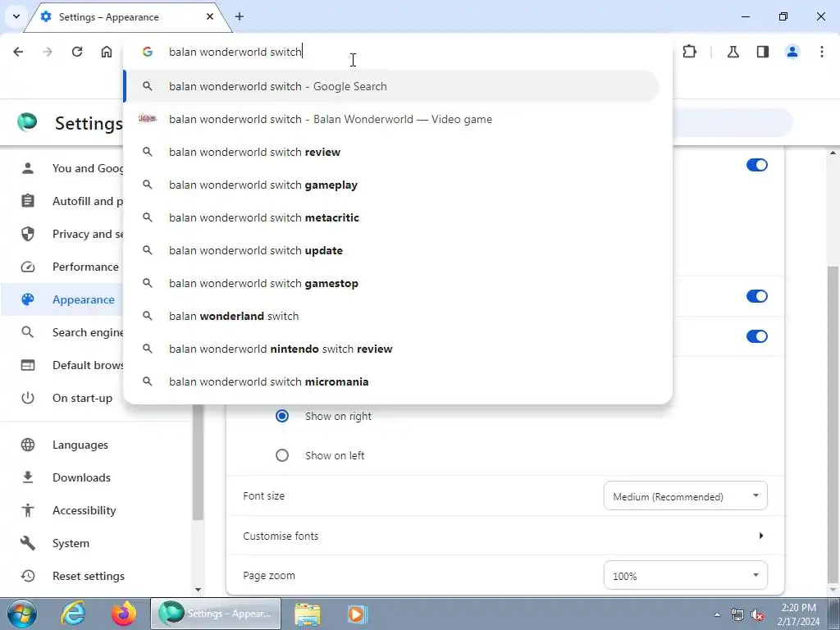Click the Google icon in the address bar
840x630 pixels.
pyautogui.click(x=148, y=52)
